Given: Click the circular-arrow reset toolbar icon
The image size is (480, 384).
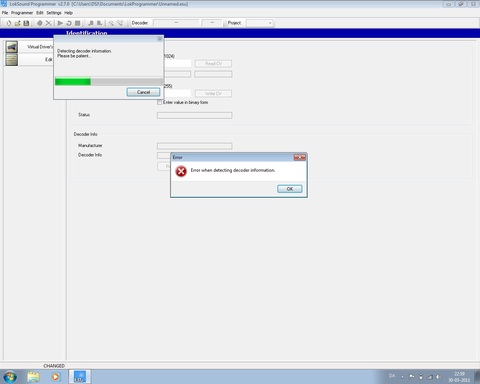Looking at the screenshot, I should point(69,23).
